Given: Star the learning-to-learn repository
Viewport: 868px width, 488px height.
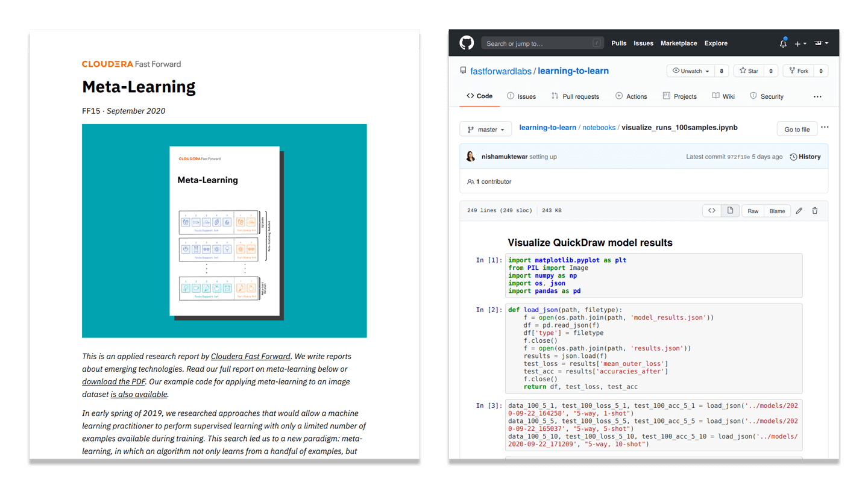Looking at the screenshot, I should click(x=749, y=71).
